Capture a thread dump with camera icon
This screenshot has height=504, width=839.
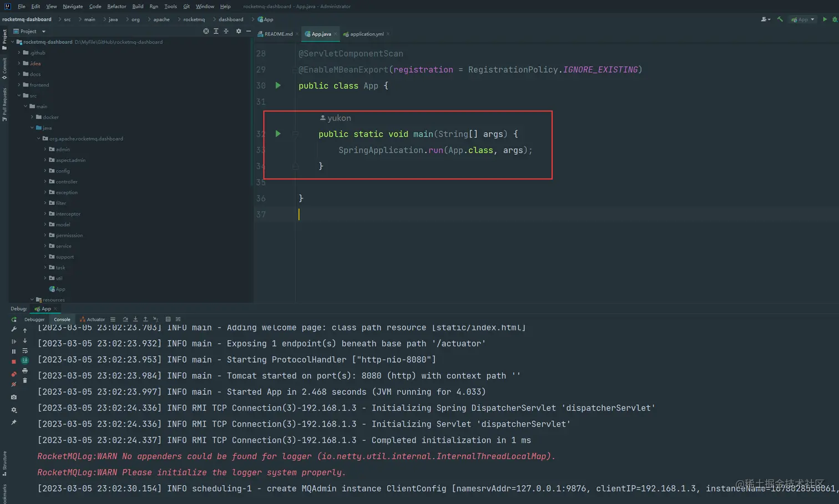click(x=14, y=397)
